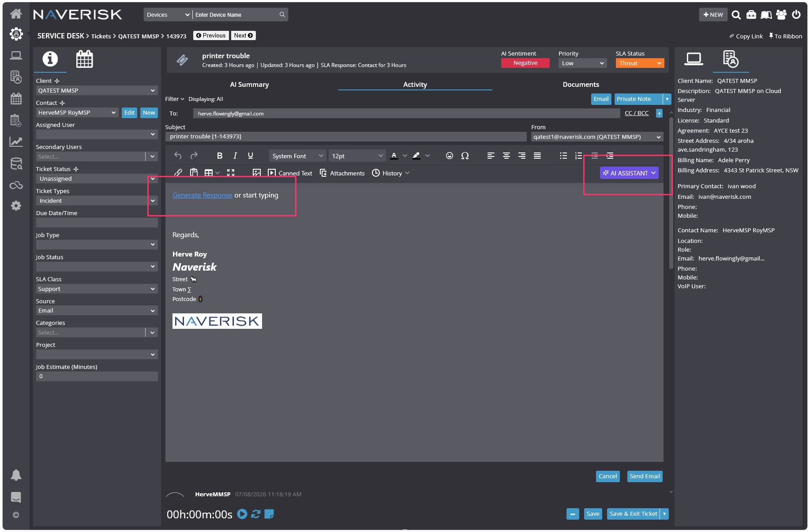The height and width of the screenshot is (532, 810).
Task: Toggle italic formatting
Action: (x=235, y=156)
